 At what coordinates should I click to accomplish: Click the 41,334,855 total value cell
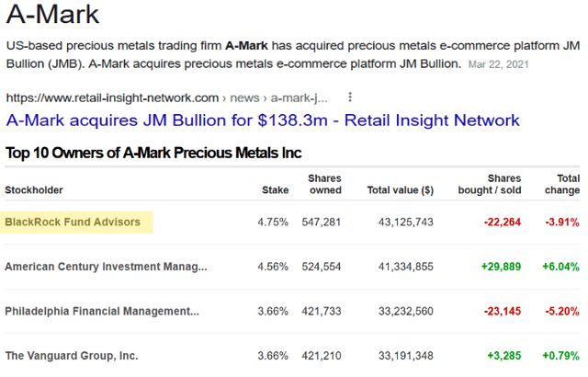point(406,267)
